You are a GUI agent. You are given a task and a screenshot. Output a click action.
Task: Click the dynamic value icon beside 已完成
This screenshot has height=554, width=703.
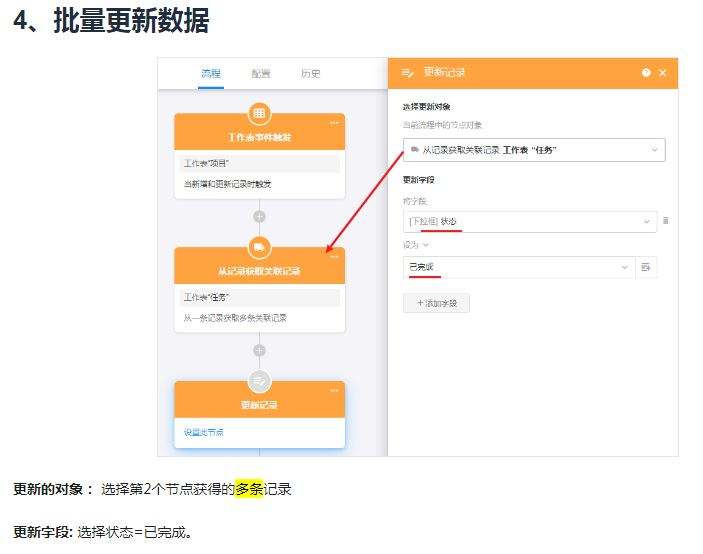pos(646,267)
